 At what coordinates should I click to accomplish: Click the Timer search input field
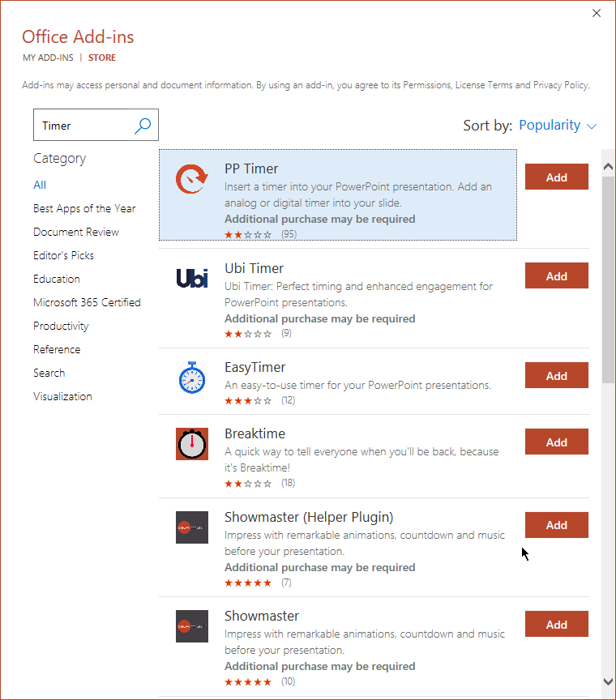[x=83, y=126]
